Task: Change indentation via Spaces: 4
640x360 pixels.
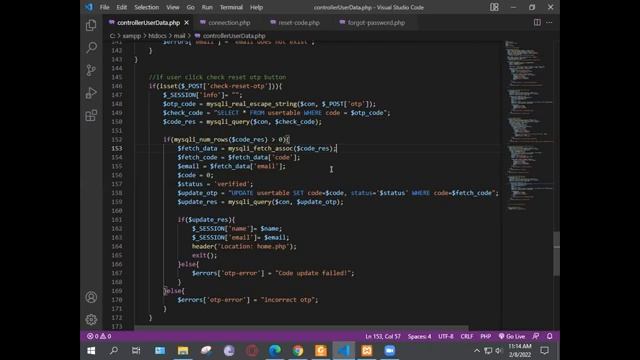Action: point(419,336)
